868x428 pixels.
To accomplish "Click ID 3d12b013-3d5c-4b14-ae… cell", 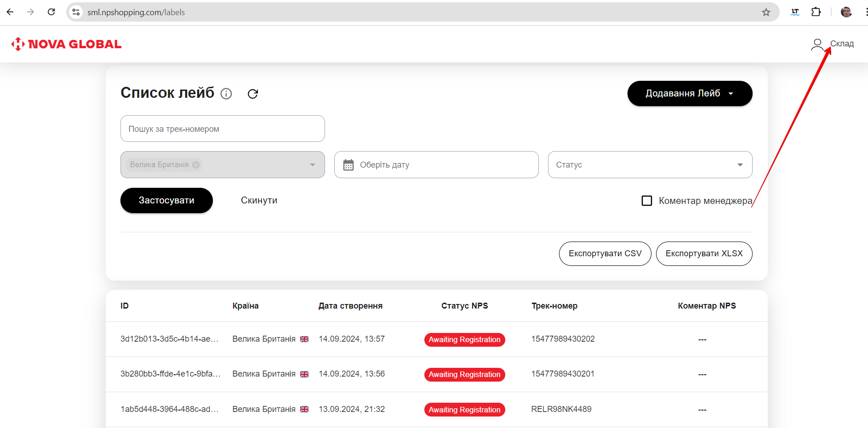I will coord(170,339).
